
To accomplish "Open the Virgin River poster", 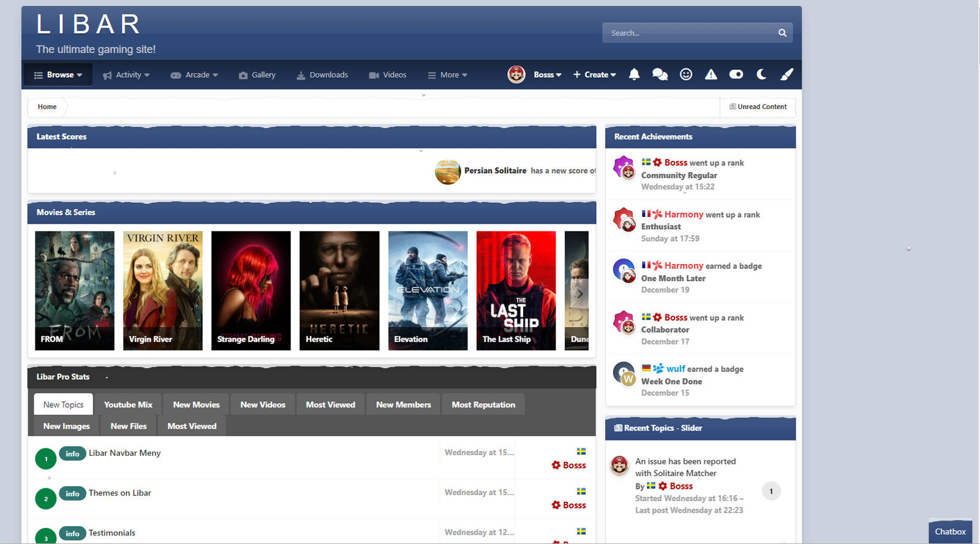I will coord(163,290).
